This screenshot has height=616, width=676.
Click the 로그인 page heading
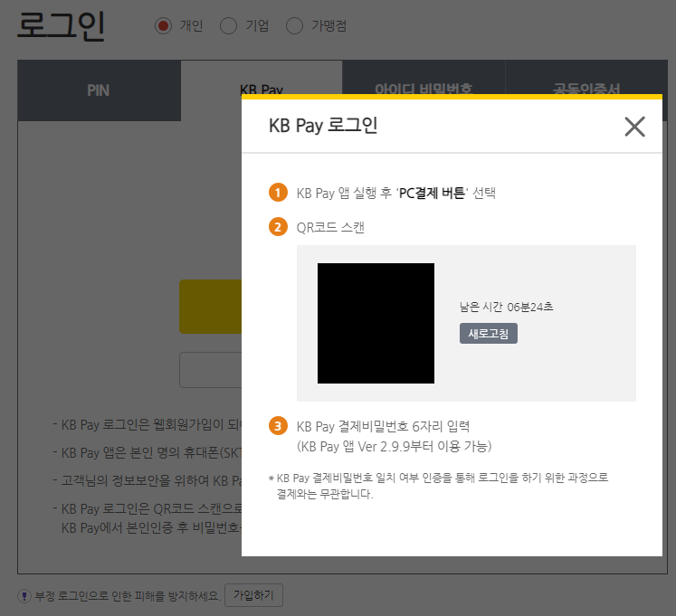coord(61,26)
